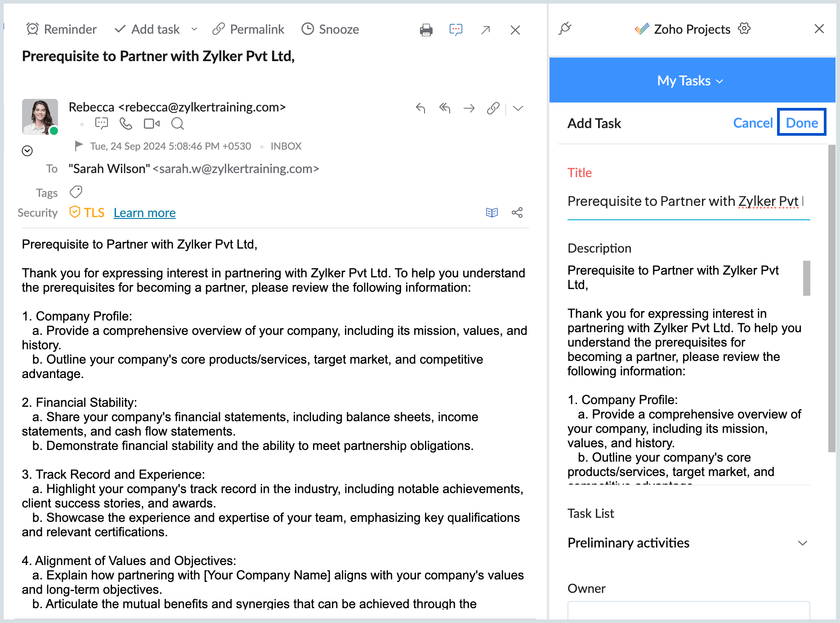Click the Reply arrow icon
This screenshot has height=623, width=840.
420,108
